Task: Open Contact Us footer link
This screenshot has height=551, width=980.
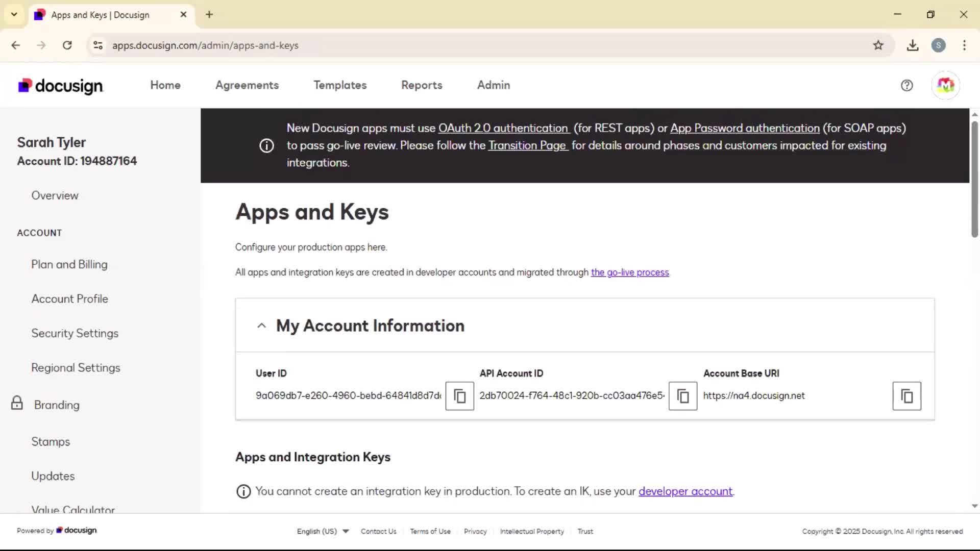Action: click(378, 531)
